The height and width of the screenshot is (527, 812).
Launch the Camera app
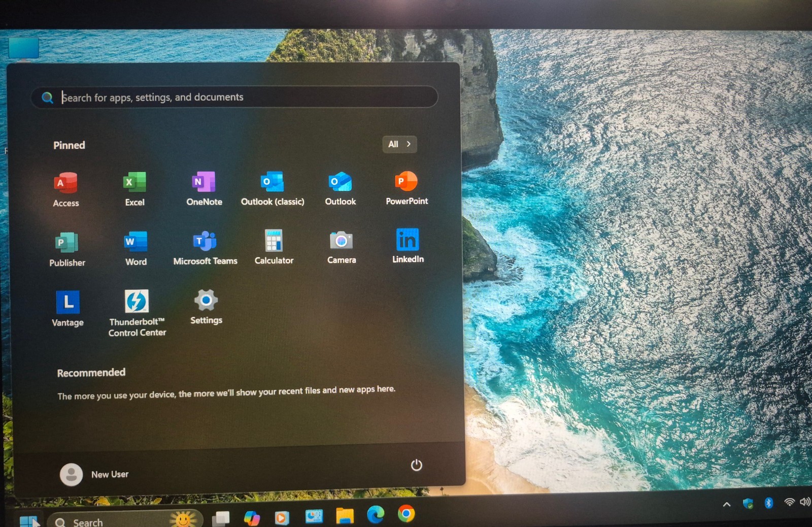pos(341,247)
